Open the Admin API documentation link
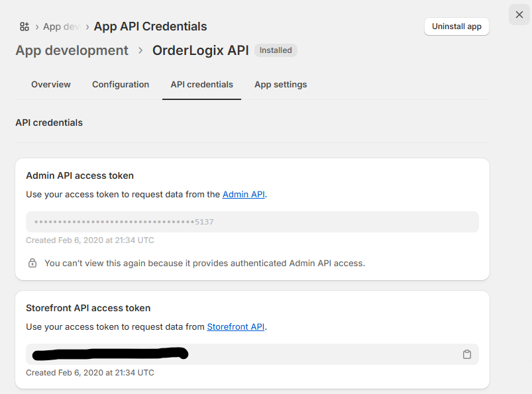This screenshot has width=532, height=394. click(x=243, y=194)
